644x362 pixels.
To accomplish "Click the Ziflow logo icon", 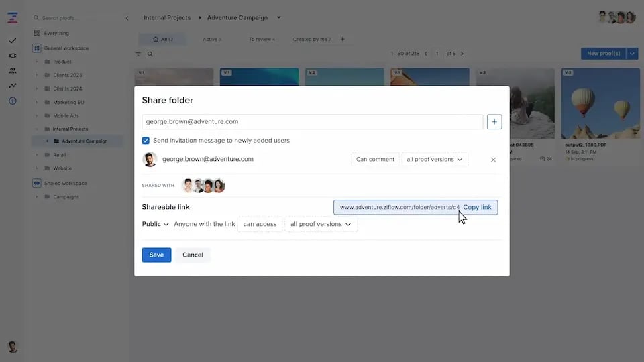I will point(12,17).
